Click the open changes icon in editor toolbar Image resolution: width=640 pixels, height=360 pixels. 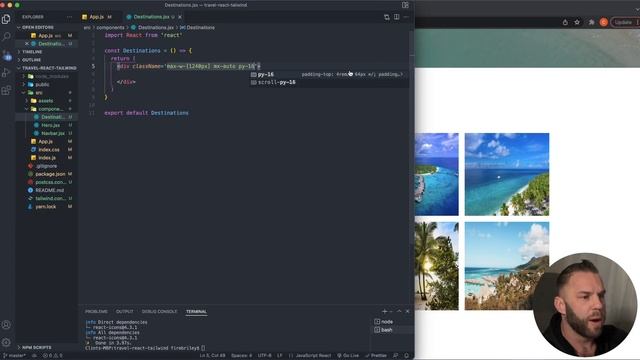click(387, 17)
